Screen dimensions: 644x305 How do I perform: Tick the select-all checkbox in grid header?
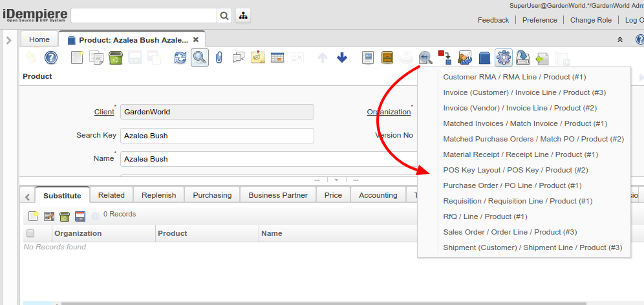(x=30, y=233)
